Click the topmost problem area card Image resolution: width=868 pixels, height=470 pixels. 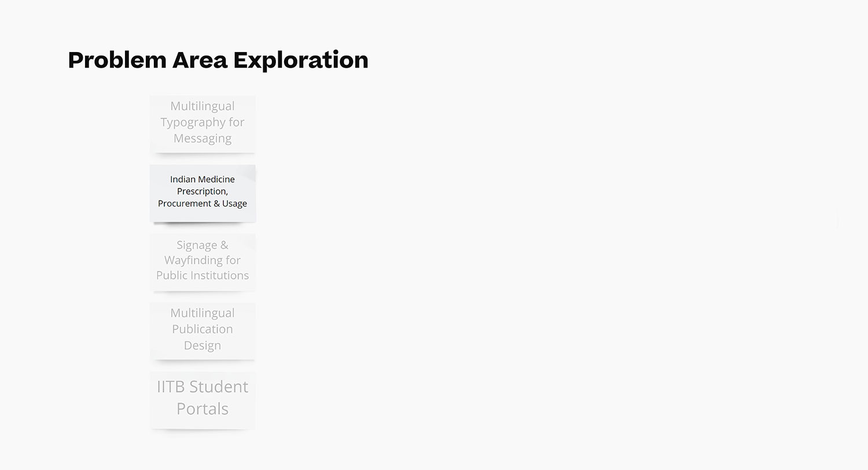[x=203, y=123]
